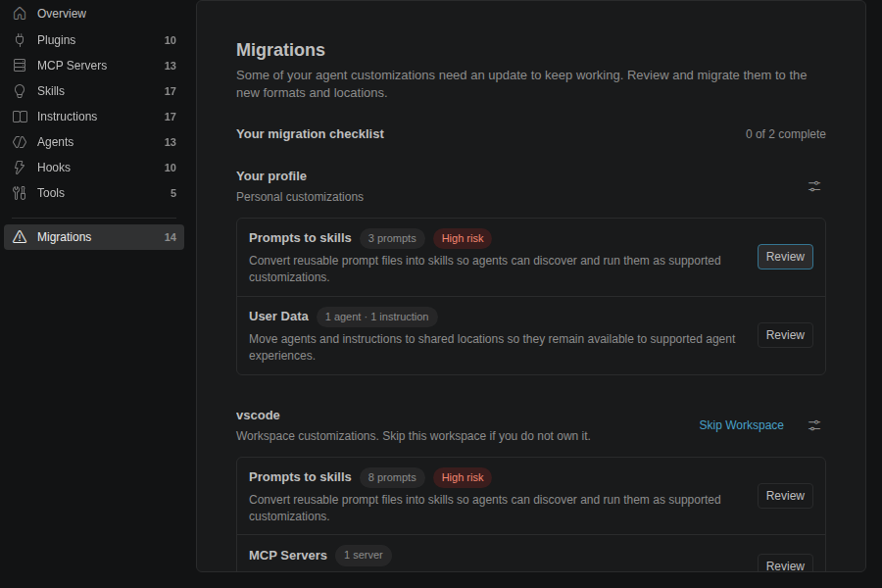
Task: Click the 'vscode' workspace heading
Action: coord(258,416)
